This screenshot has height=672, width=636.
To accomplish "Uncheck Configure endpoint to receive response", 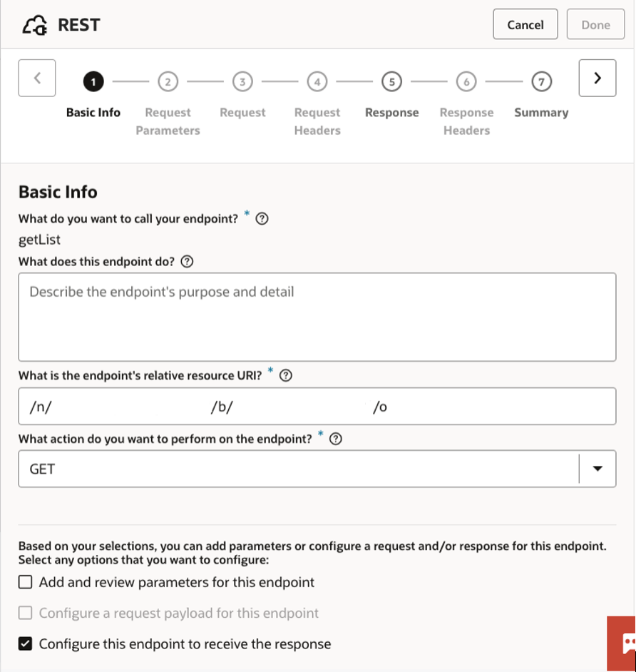I will [x=26, y=644].
